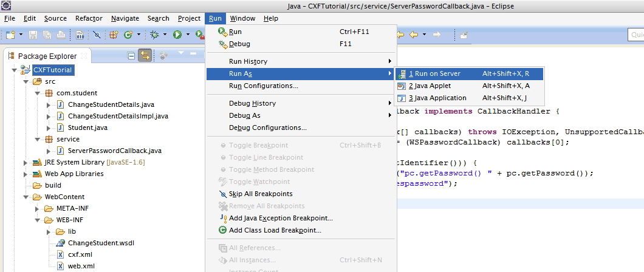Toggle the Skip All Breakpoints toolbar icon
This screenshot has width=644, height=272.
tap(96, 35)
